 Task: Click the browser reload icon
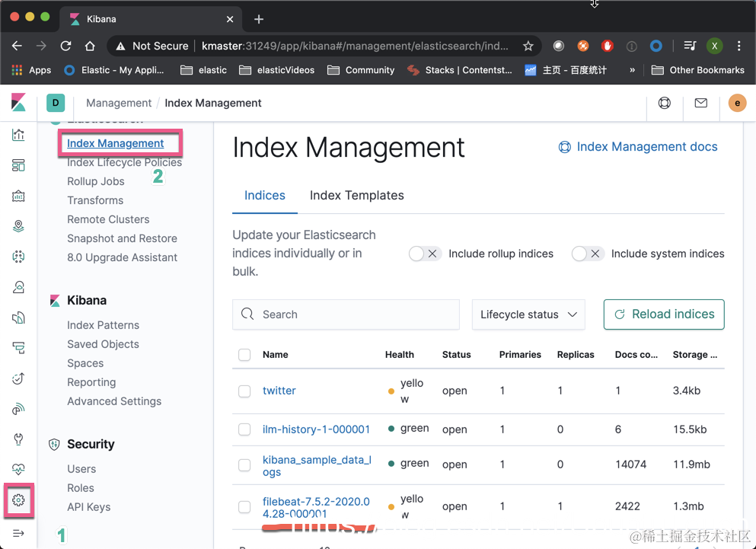[x=65, y=46]
